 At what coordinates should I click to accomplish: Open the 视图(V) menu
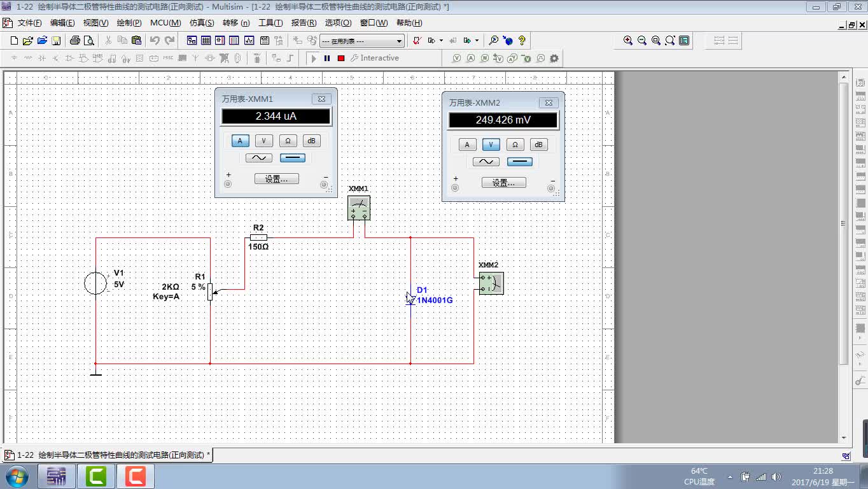[x=95, y=23]
